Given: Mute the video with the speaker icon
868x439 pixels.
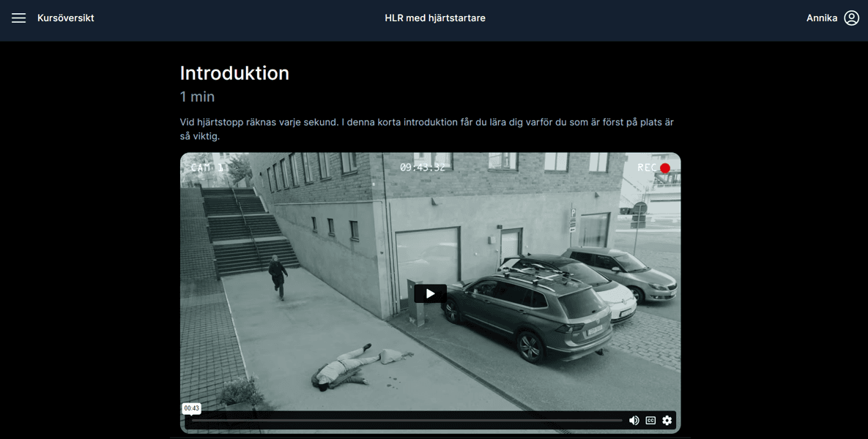Looking at the screenshot, I should pyautogui.click(x=634, y=421).
